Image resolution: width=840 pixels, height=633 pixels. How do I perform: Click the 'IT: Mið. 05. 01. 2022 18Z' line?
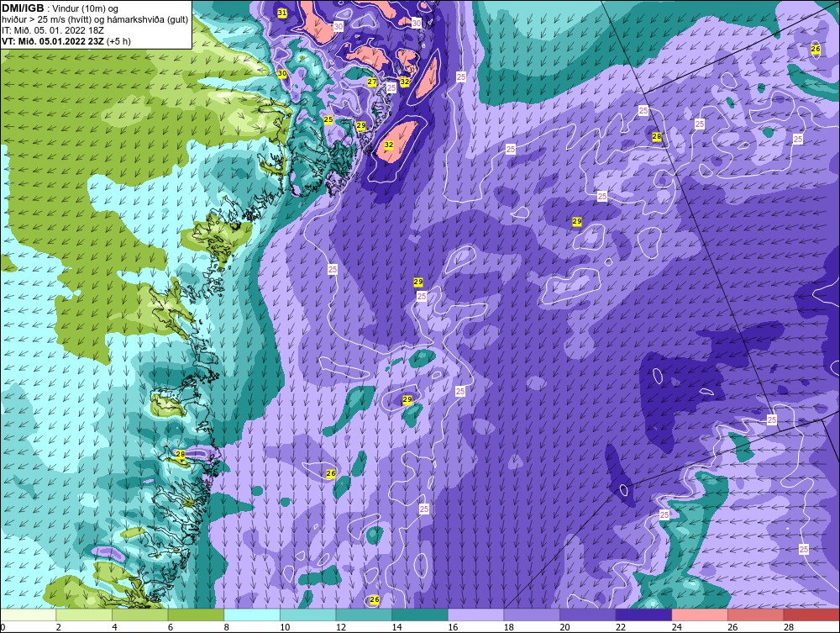(x=53, y=30)
